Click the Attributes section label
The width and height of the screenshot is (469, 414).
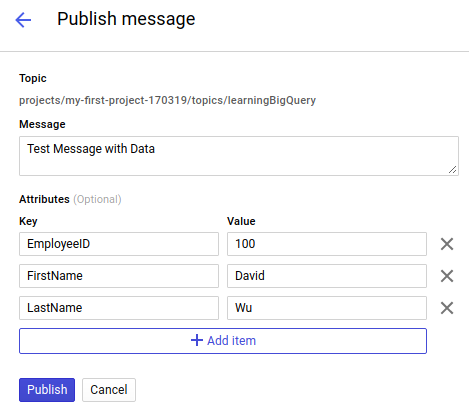tap(44, 199)
